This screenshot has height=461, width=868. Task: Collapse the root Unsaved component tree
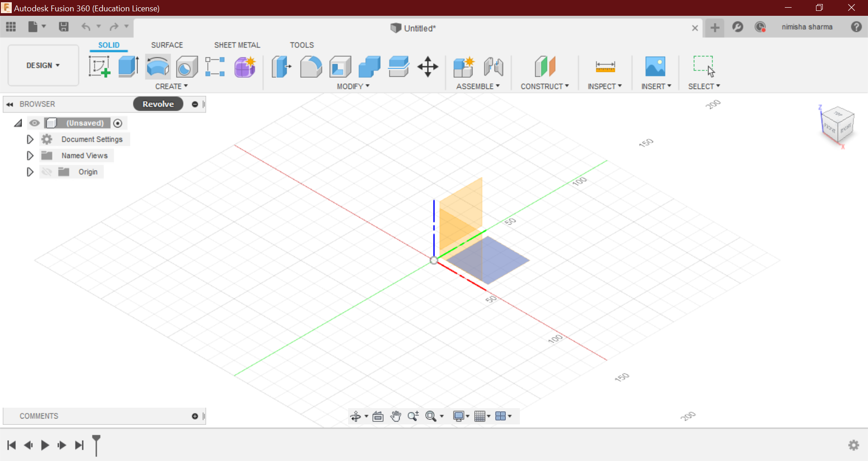(18, 123)
